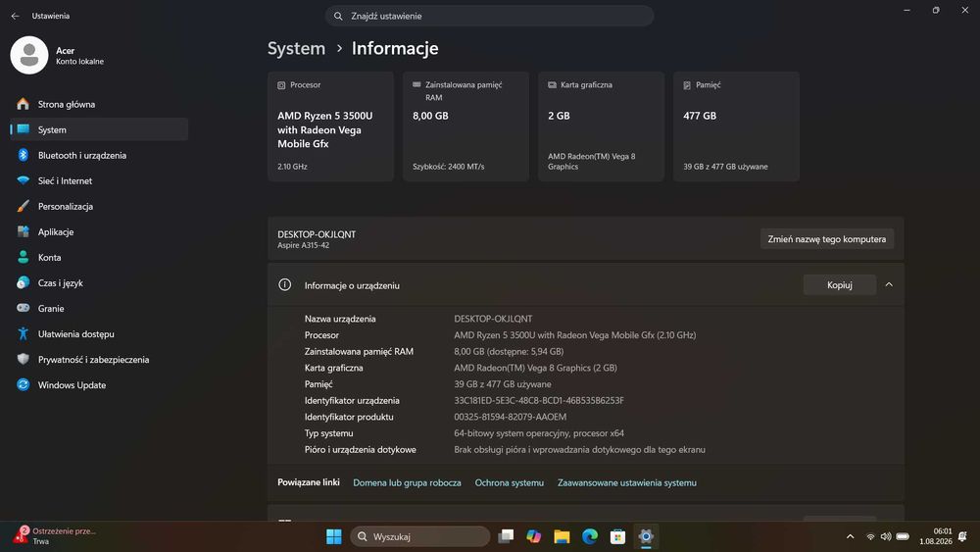The image size is (980, 552).
Task: Click the Ułatwienia dostępu accessibility icon
Action: [24, 333]
